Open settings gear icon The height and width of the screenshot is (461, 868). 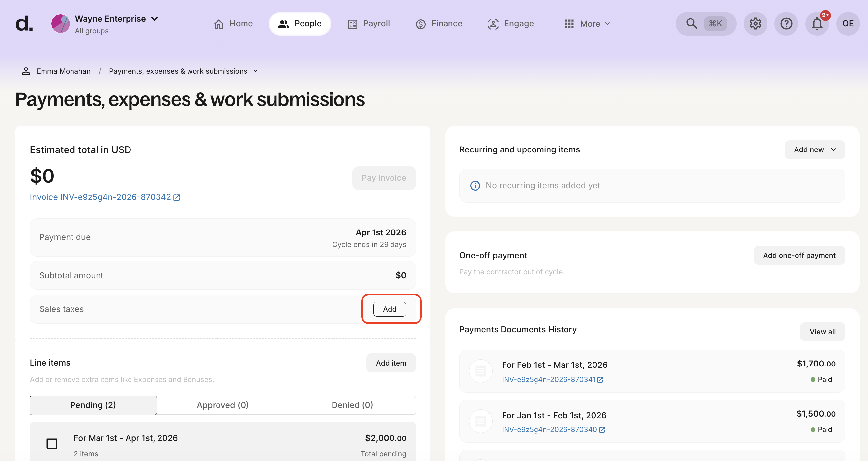coord(755,24)
